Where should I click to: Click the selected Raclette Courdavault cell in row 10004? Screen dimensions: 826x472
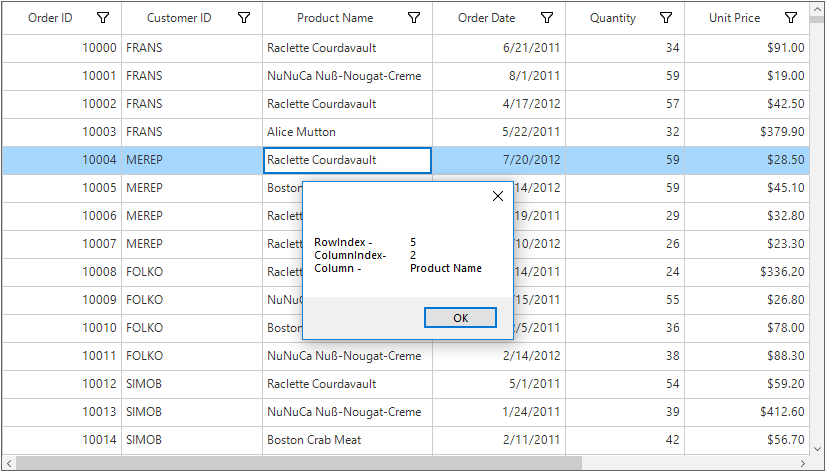point(347,160)
